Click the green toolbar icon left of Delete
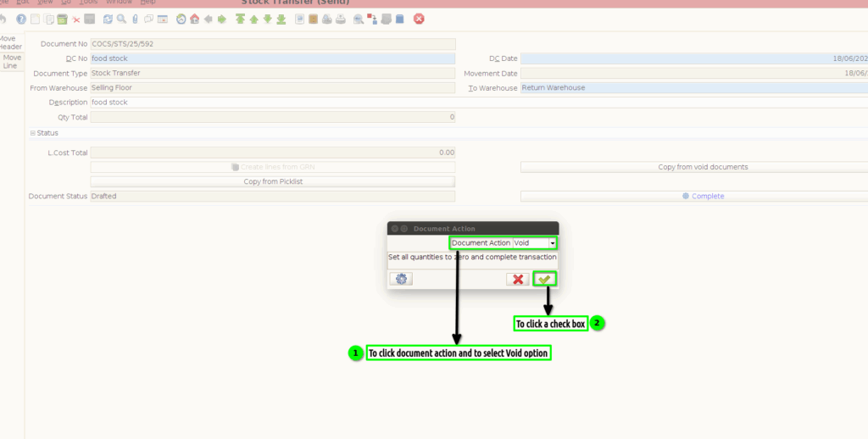The width and height of the screenshot is (868, 439). tap(62, 19)
